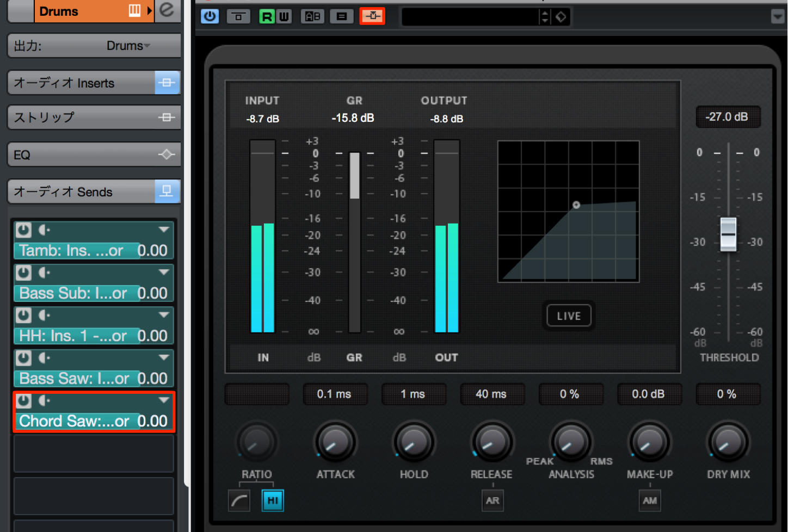Enable Write automation (W) button
This screenshot has height=532, width=788.
[284, 16]
